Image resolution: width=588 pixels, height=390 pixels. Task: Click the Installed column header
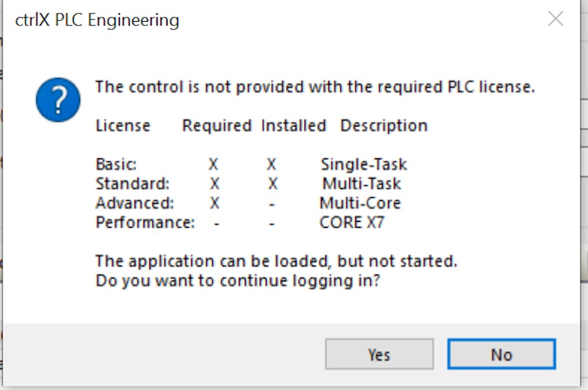click(x=293, y=125)
